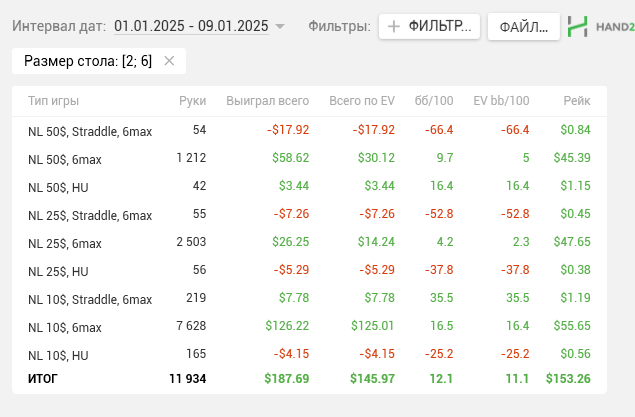Click the Hand2Note logo icon
The image size is (635, 417).
[578, 27]
